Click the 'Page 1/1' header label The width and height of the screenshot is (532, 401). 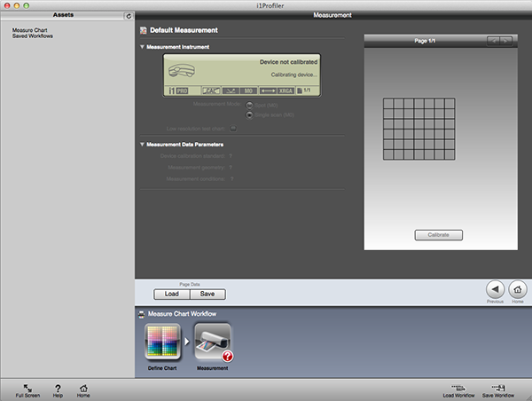[425, 41]
